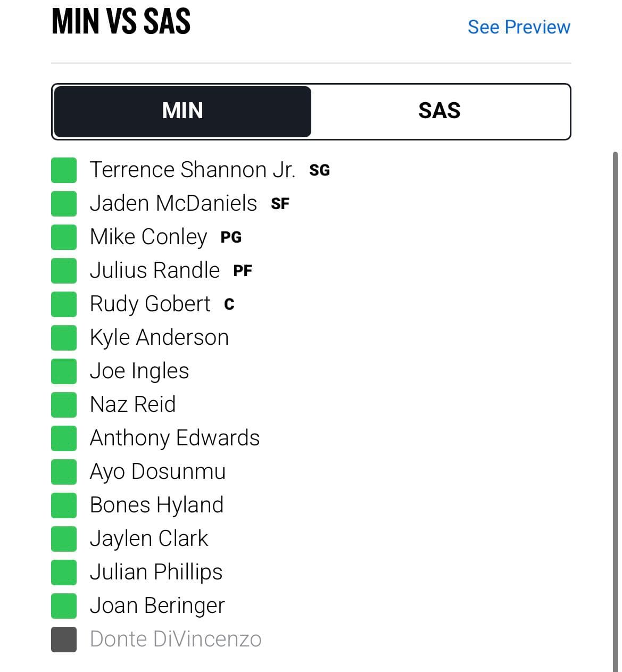The image size is (622, 672).
Task: Click green status square beside Terrence Shannon Jr.
Action: pyautogui.click(x=64, y=170)
